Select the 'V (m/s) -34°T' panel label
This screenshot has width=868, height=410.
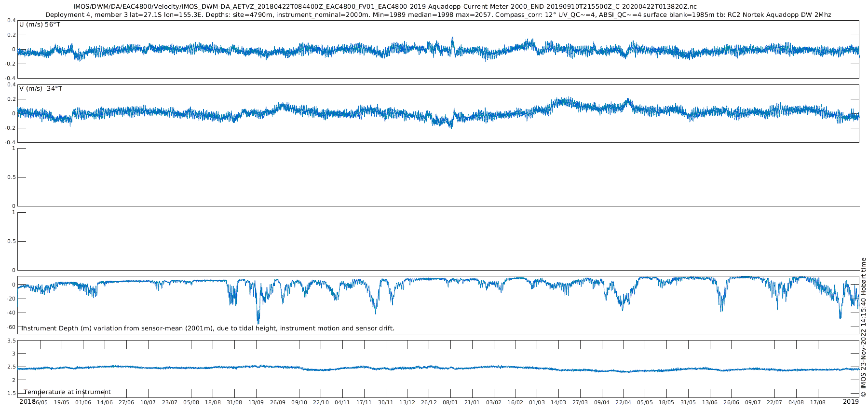(x=41, y=89)
